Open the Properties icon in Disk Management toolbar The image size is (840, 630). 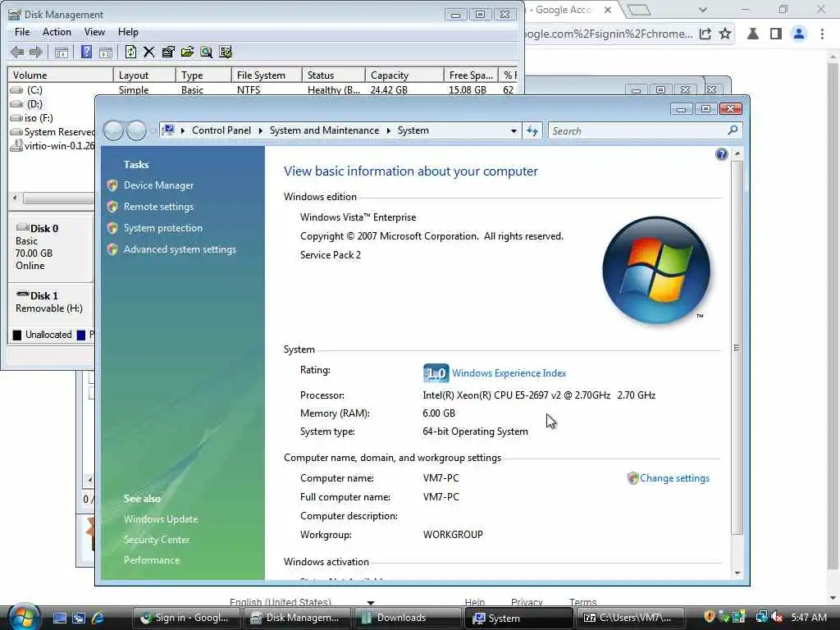pyautogui.click(x=168, y=52)
